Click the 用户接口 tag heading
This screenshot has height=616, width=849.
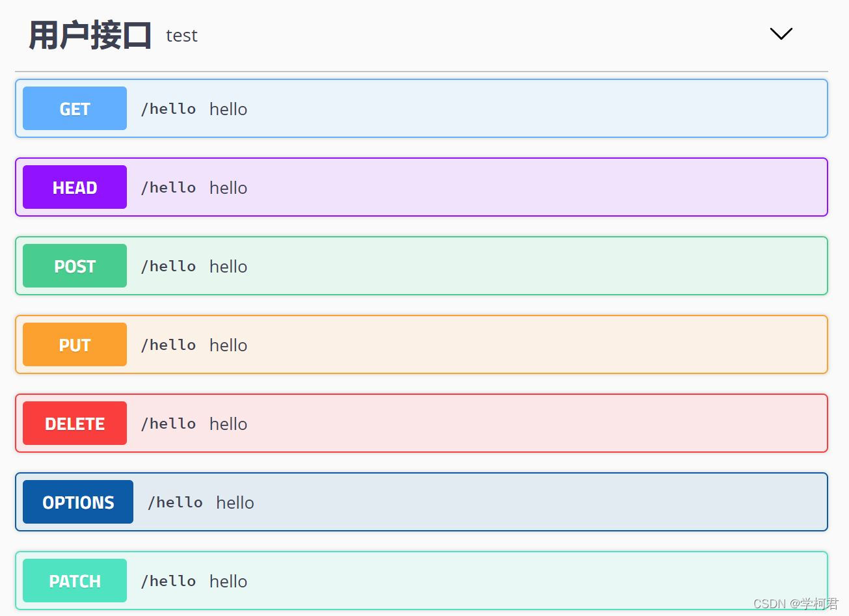pos(90,35)
